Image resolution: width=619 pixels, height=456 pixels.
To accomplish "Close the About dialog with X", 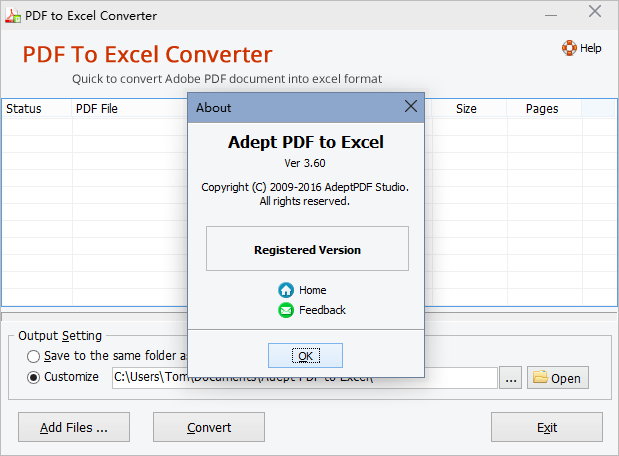I will tap(411, 106).
